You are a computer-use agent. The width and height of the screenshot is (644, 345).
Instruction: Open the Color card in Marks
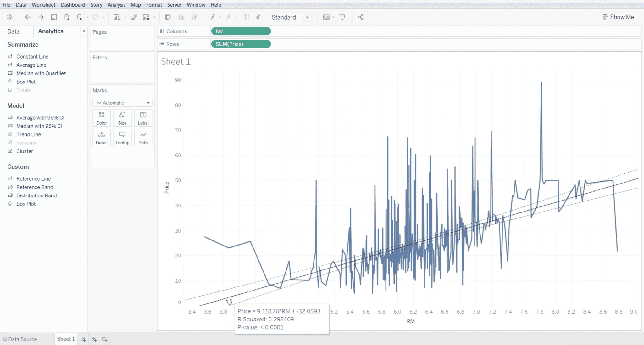click(101, 118)
